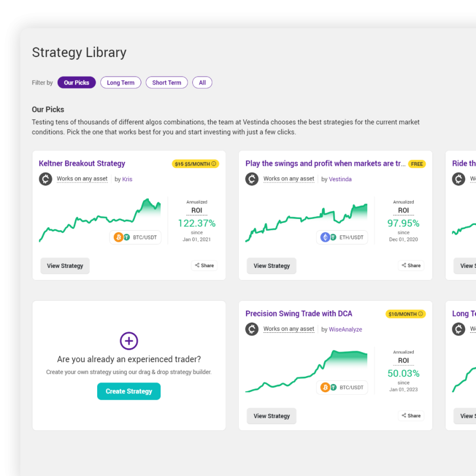This screenshot has width=476, height=476.
Task: Switch to the Our Picks filter tab
Action: point(76,82)
